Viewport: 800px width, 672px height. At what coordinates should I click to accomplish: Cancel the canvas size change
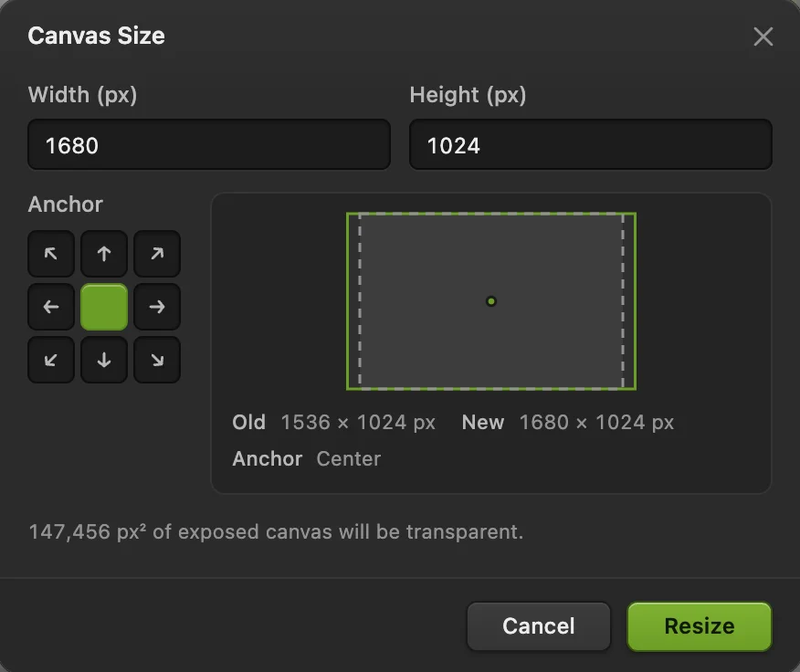click(x=539, y=626)
